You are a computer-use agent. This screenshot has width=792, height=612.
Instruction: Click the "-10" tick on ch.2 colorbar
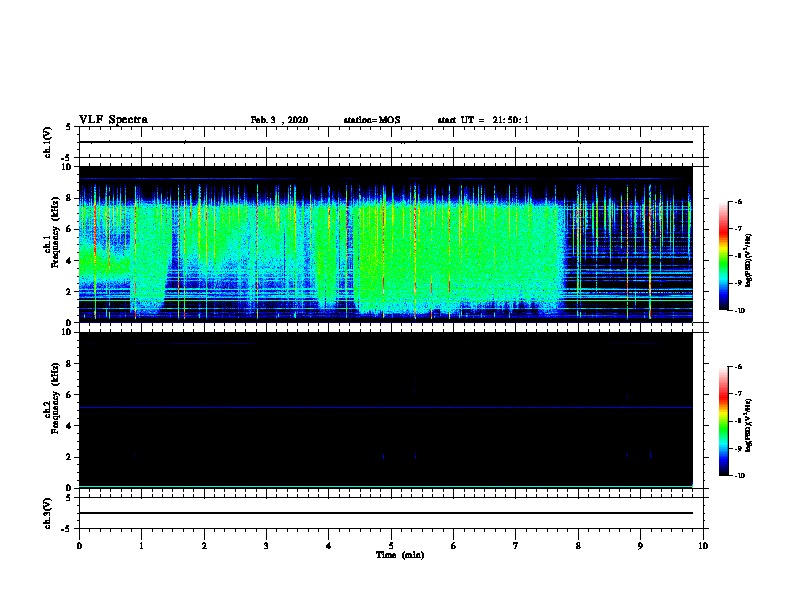(x=739, y=476)
